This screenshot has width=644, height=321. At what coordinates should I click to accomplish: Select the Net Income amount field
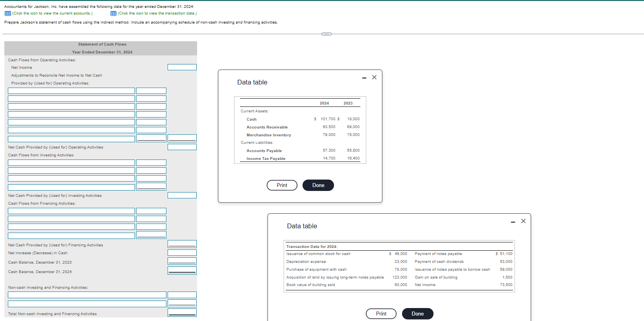pyautogui.click(x=182, y=67)
